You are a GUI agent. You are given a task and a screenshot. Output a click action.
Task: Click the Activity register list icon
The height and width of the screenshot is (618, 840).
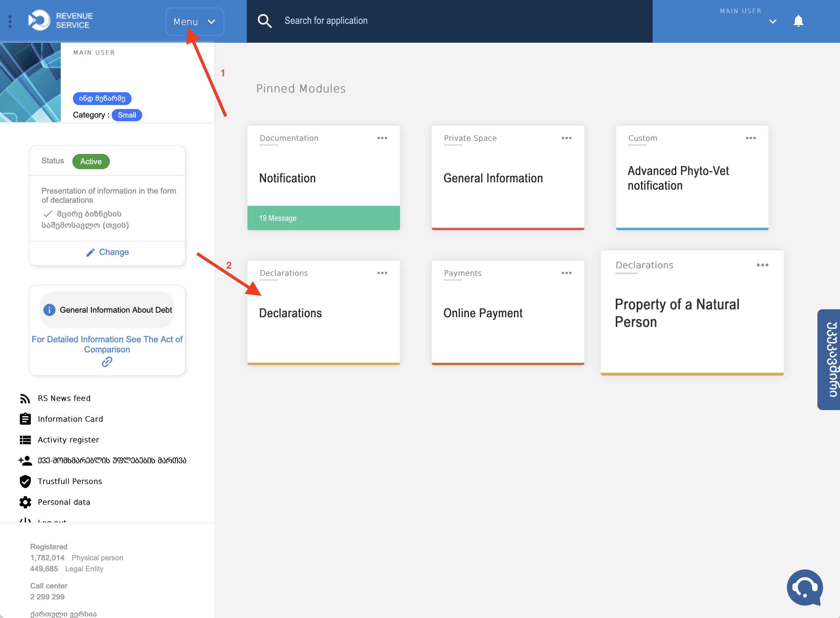click(x=25, y=440)
